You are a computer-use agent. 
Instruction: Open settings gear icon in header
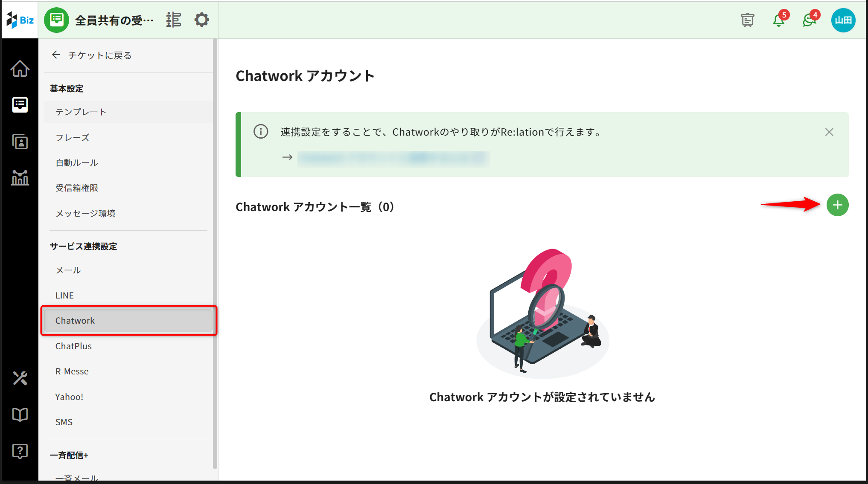[202, 20]
